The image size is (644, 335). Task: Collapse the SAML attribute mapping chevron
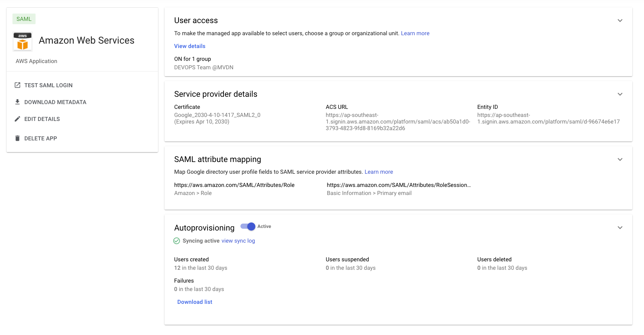620,159
